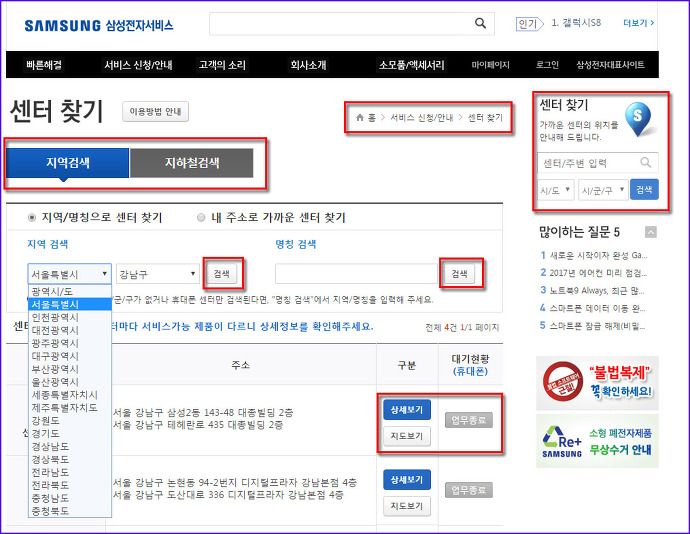Click the 명칭 검색 text input
The height and width of the screenshot is (534, 690).
356,274
